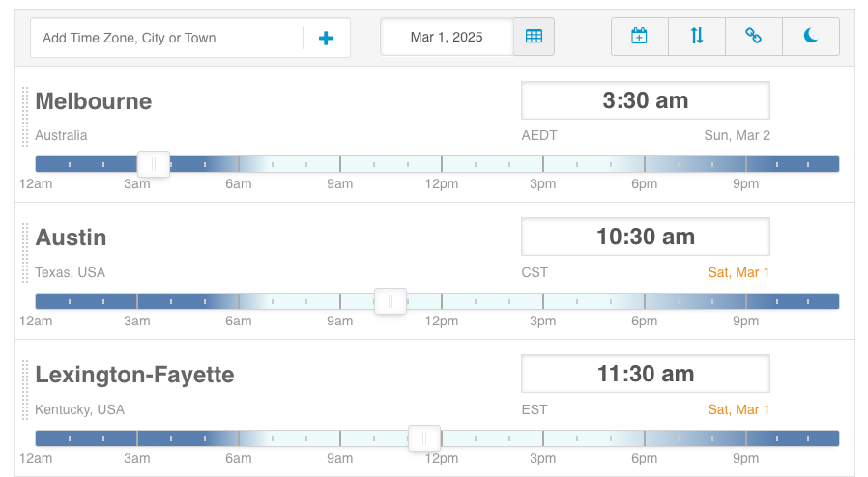The image size is (868, 477).
Task: Click Lexington-Fayette's 11:30 am time box
Action: point(645,374)
